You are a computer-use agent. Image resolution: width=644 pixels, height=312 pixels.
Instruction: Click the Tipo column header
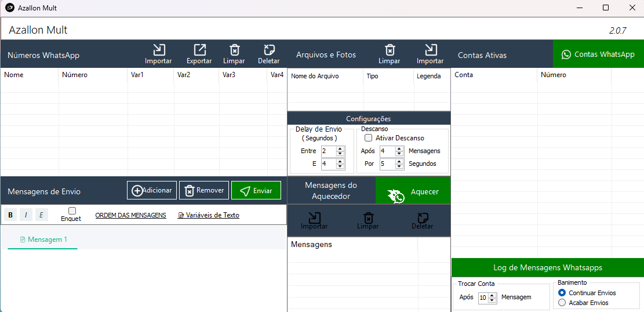click(x=388, y=76)
